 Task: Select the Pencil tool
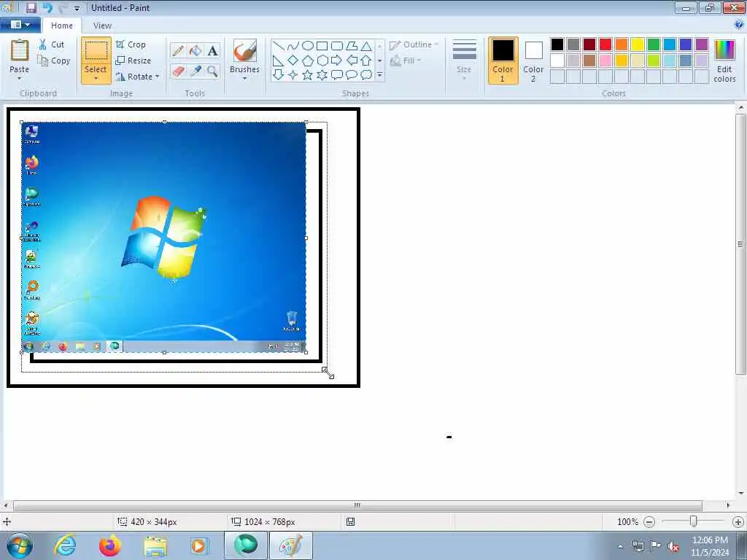[178, 50]
